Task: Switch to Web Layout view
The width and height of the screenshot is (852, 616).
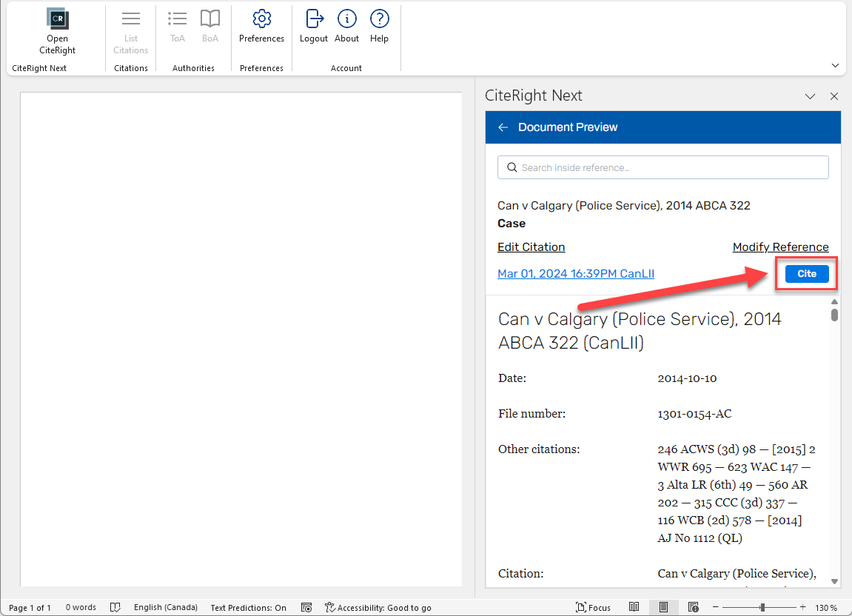Action: [x=693, y=607]
